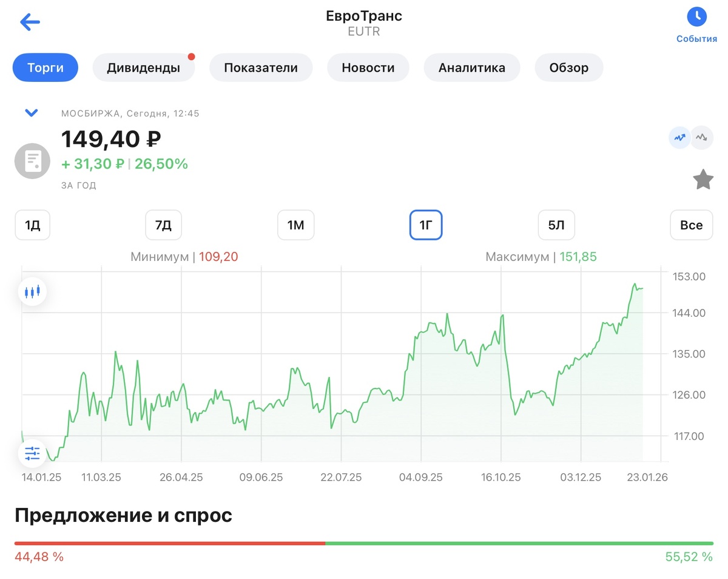Tap the price 149,40 ₽
Viewport: 728px width, 579px height.
tap(111, 139)
